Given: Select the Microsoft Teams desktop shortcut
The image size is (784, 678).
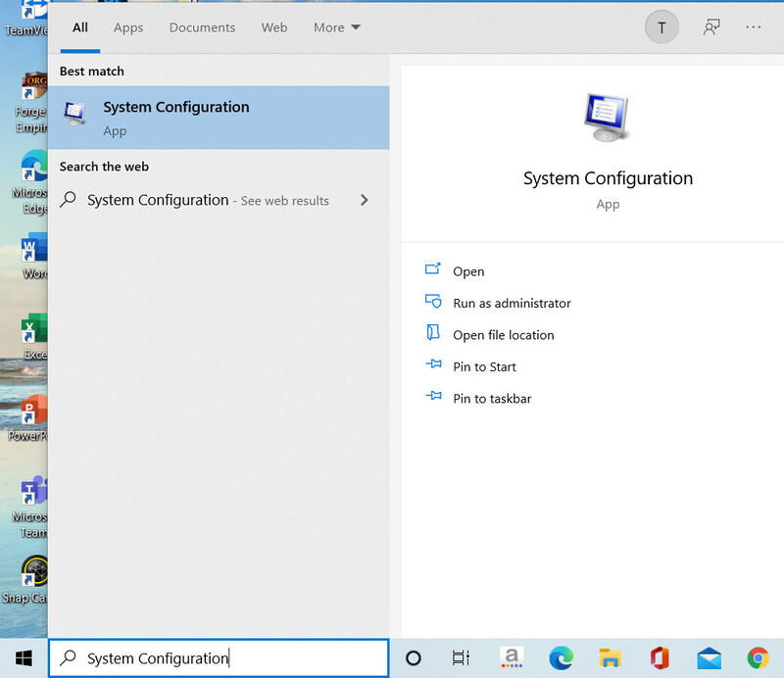Looking at the screenshot, I should (x=30, y=507).
